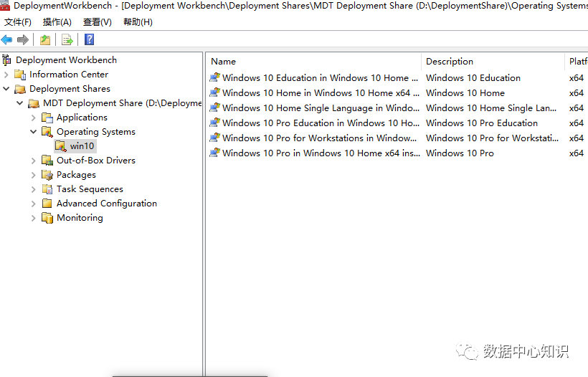The height and width of the screenshot is (377, 588).
Task: Select the 'Windows 10 Education' description cell
Action: (473, 78)
